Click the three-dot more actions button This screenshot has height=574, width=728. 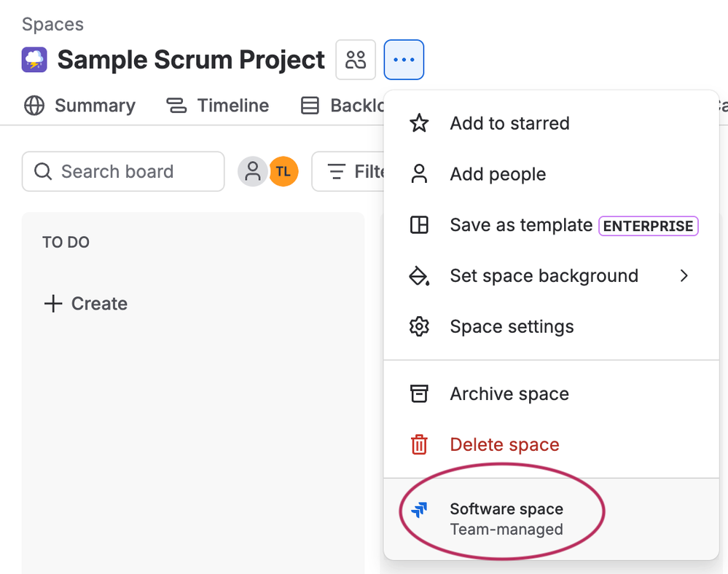pos(404,60)
